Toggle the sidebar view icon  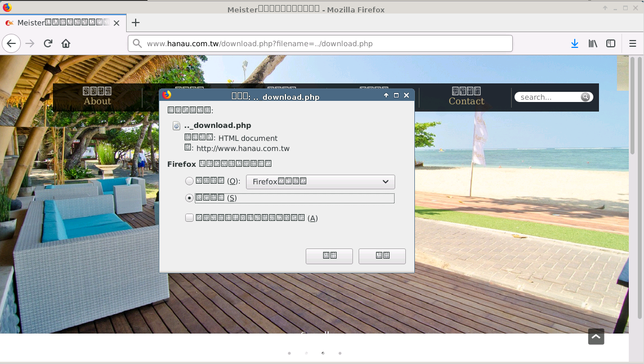611,43
